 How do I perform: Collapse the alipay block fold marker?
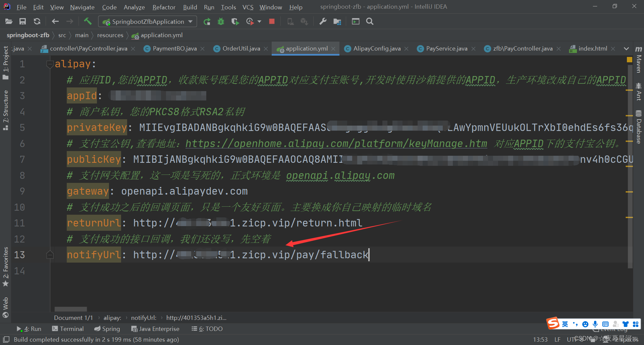pos(50,64)
